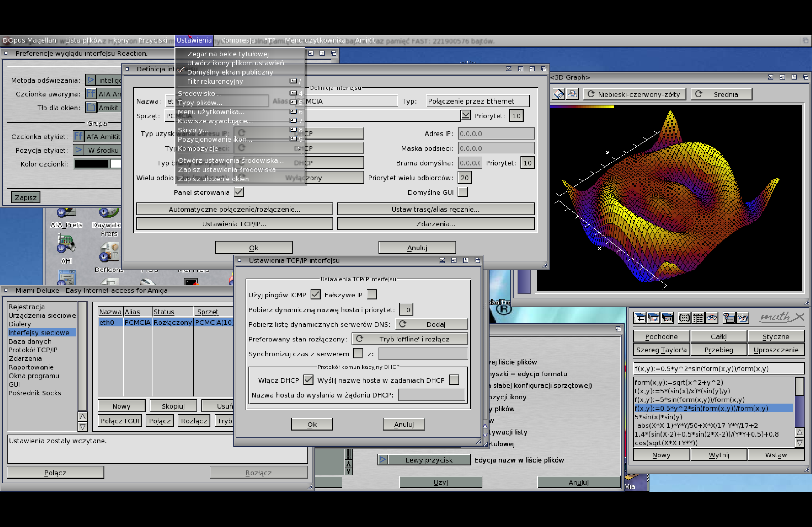
Task: Click the file picker icon beside Tło dla okien
Action: tap(91, 108)
